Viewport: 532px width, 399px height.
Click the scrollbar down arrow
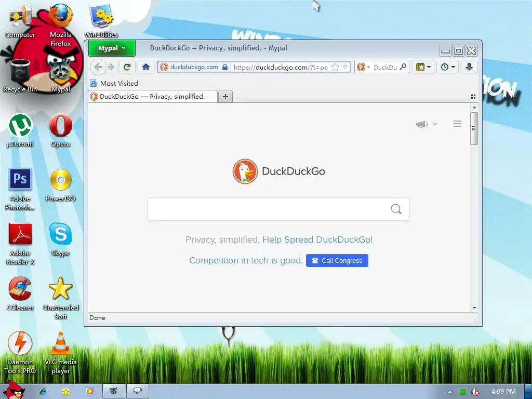tap(474, 308)
